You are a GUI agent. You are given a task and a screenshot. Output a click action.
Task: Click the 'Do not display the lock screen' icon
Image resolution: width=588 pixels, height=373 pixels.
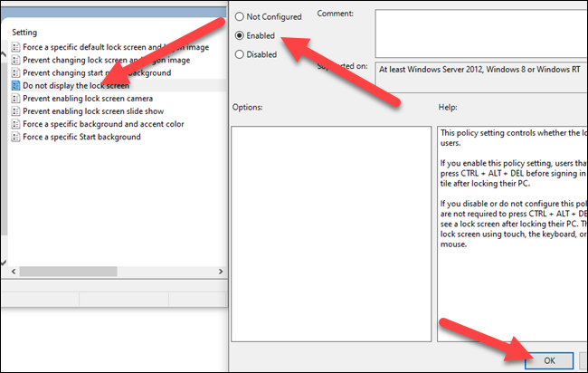(x=16, y=84)
